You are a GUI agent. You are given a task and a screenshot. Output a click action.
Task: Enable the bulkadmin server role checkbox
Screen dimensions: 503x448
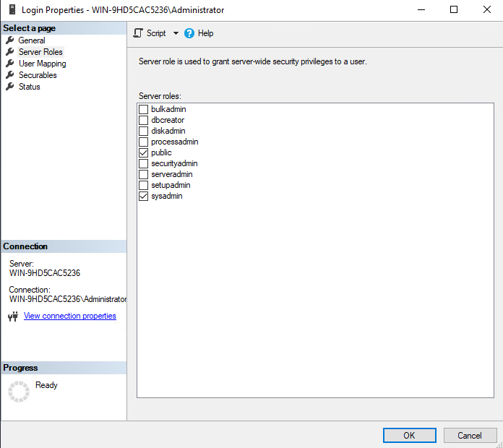point(143,109)
